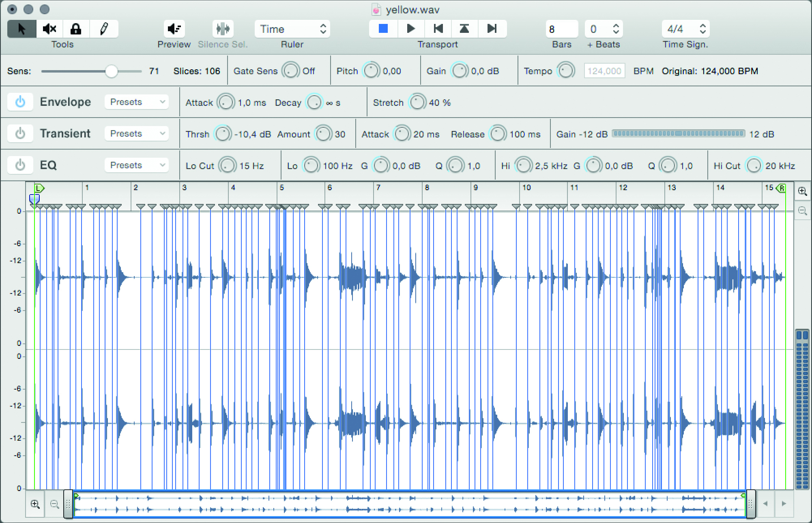The image size is (812, 523).
Task: Toggle the Transient power button
Action: tap(20, 133)
